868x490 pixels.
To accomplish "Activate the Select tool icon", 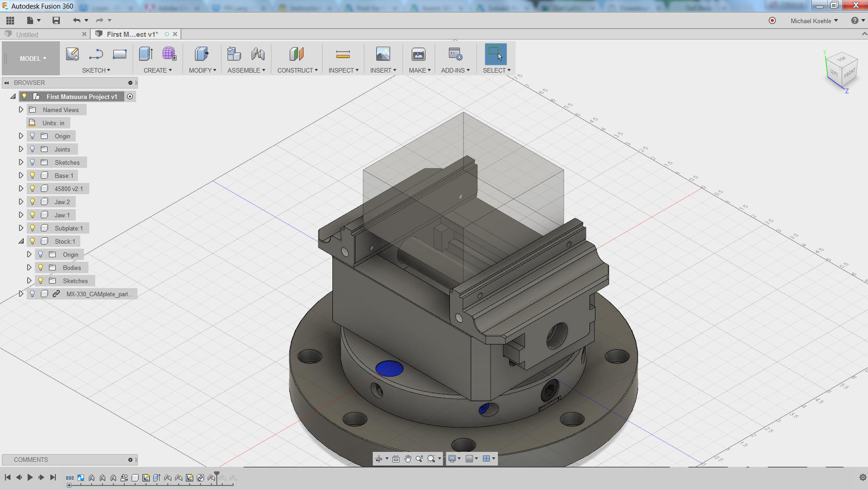I will pyautogui.click(x=496, y=54).
